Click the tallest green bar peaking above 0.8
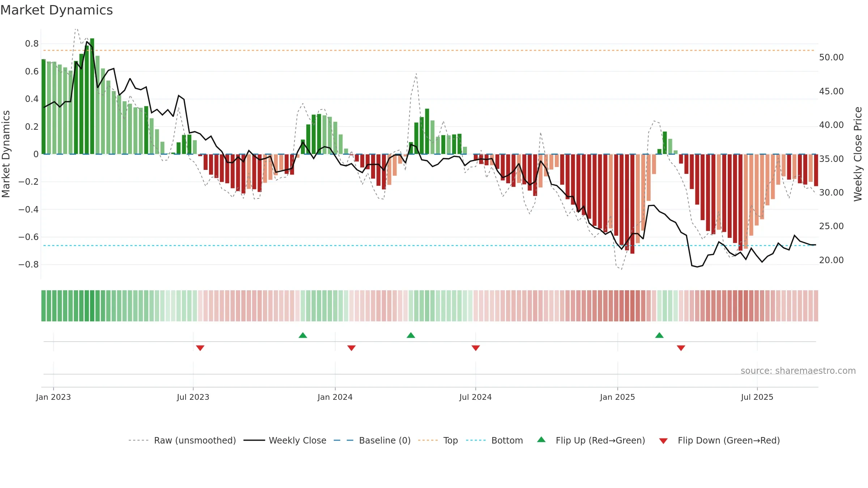 pos(92,96)
